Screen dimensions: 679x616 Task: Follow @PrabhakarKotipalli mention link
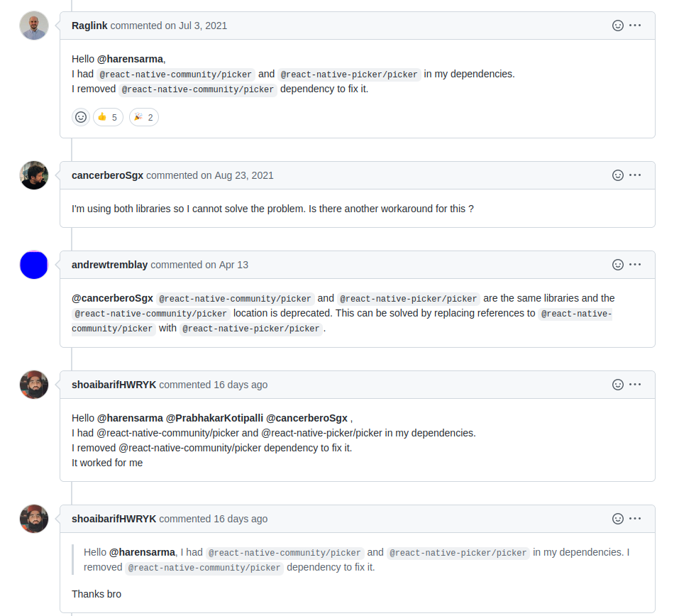pyautogui.click(x=214, y=418)
